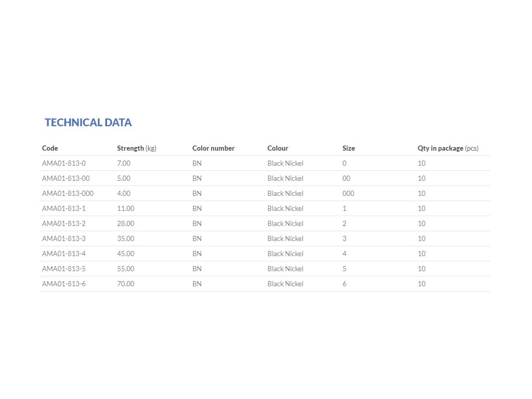
Task: Select the Colour column header
Action: (x=277, y=148)
